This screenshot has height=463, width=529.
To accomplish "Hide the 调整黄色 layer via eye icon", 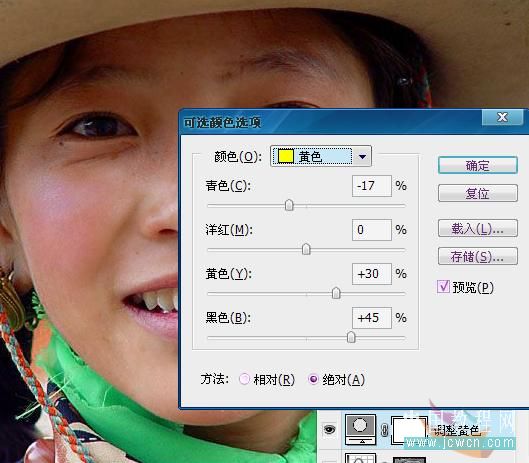I will pos(329,429).
